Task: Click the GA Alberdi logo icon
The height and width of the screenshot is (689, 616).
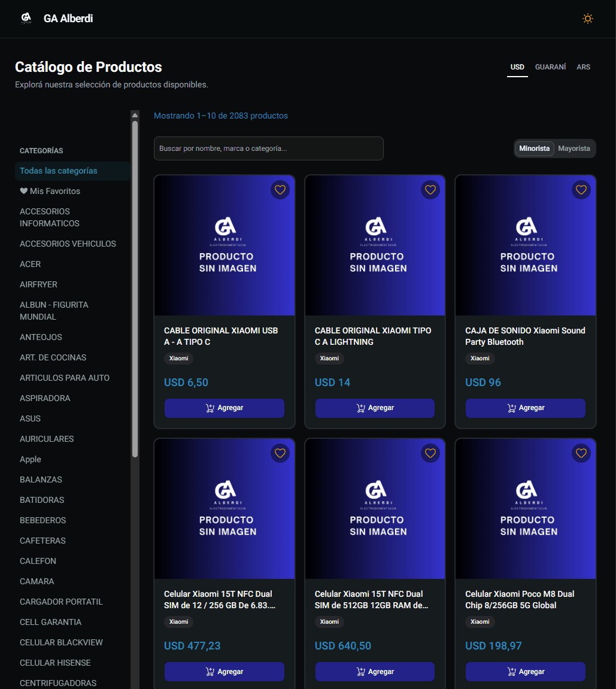Action: pos(26,19)
